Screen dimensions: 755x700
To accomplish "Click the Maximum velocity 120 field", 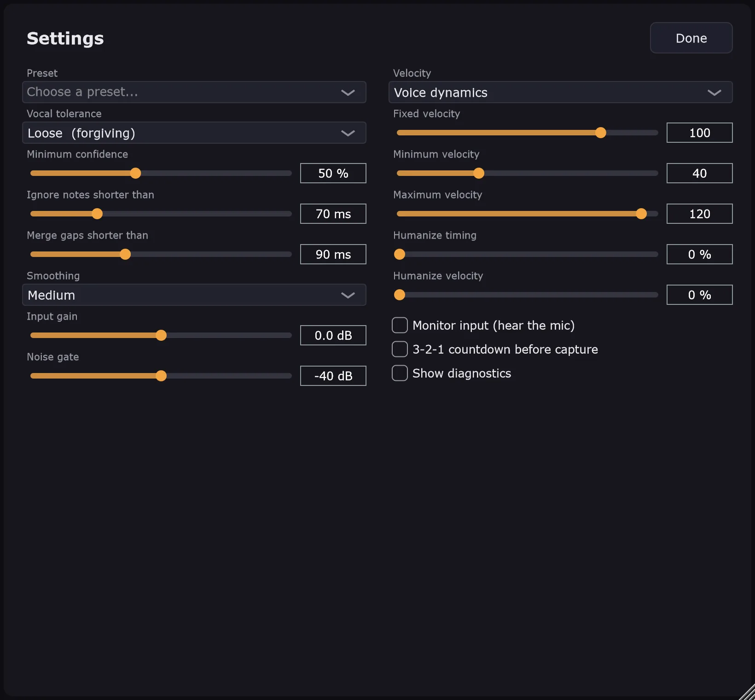I will click(700, 214).
